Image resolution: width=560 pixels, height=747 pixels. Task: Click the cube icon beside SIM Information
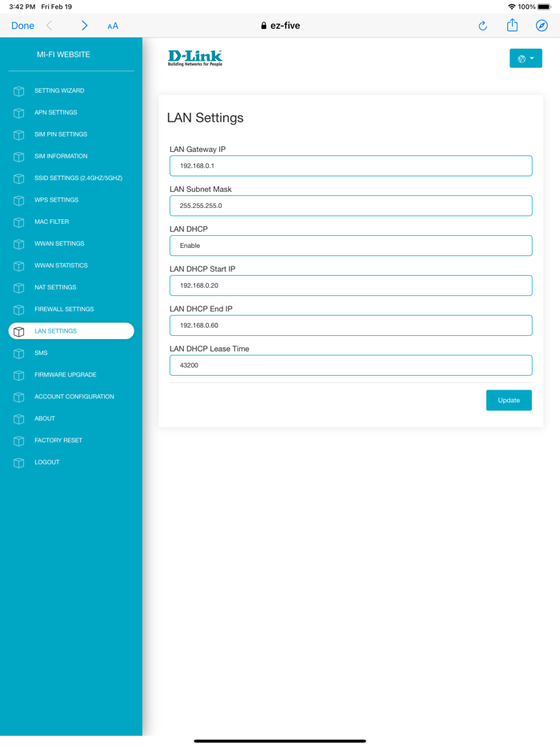pos(18,157)
